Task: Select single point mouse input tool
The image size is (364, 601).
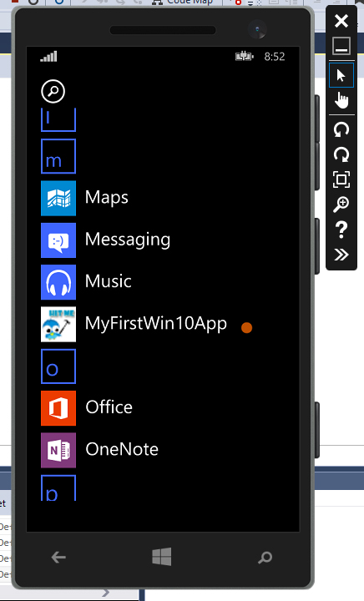Action: (x=341, y=75)
